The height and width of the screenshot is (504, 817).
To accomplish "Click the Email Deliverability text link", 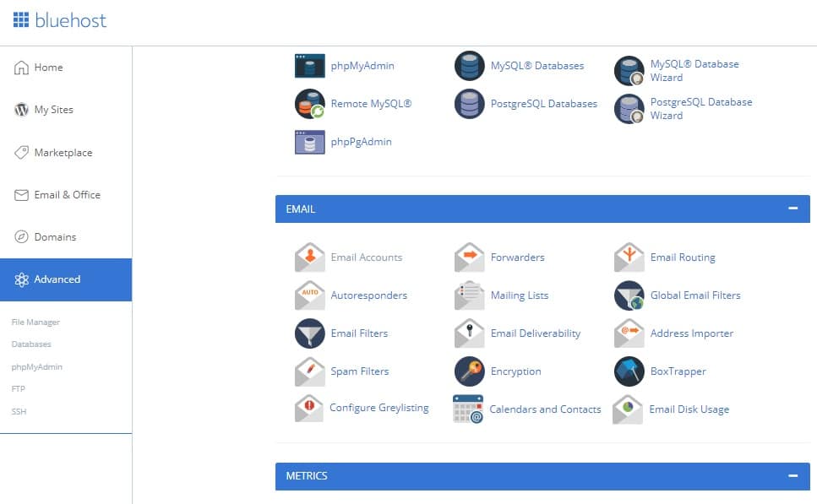I will 536,333.
